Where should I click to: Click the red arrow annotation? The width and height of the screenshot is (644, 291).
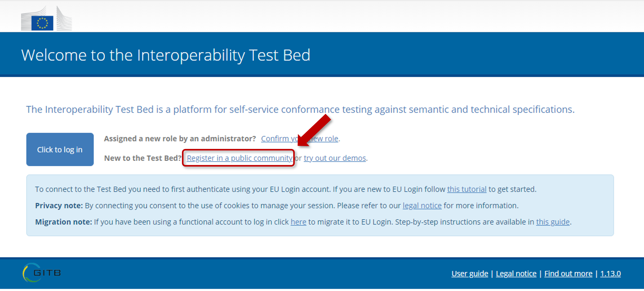(x=314, y=130)
